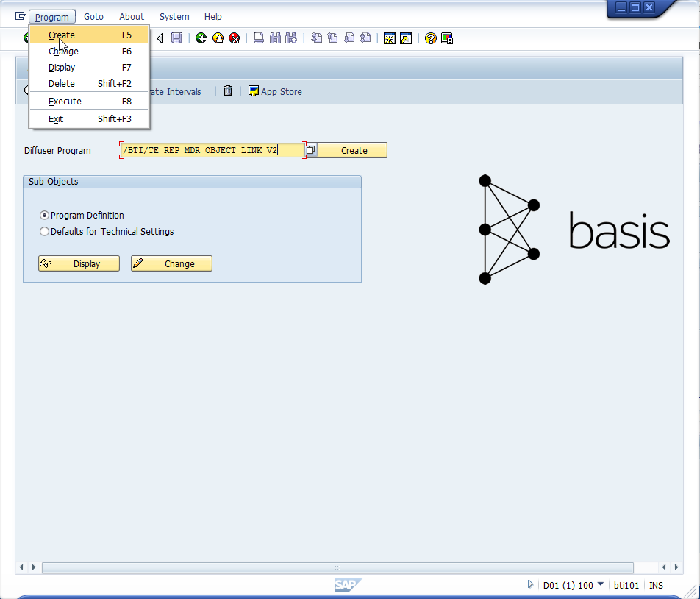The image size is (700, 599).
Task: Click the green Back arrow icon
Action: [201, 38]
